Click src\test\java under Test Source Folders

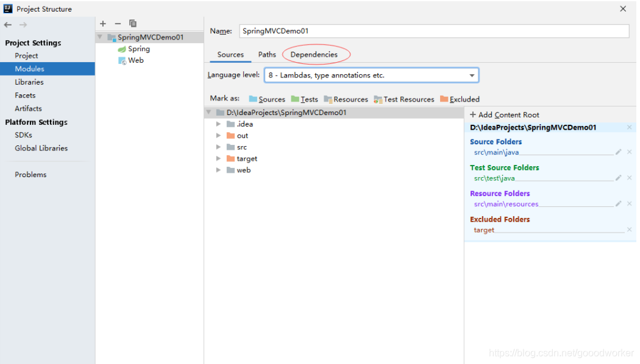pos(494,178)
